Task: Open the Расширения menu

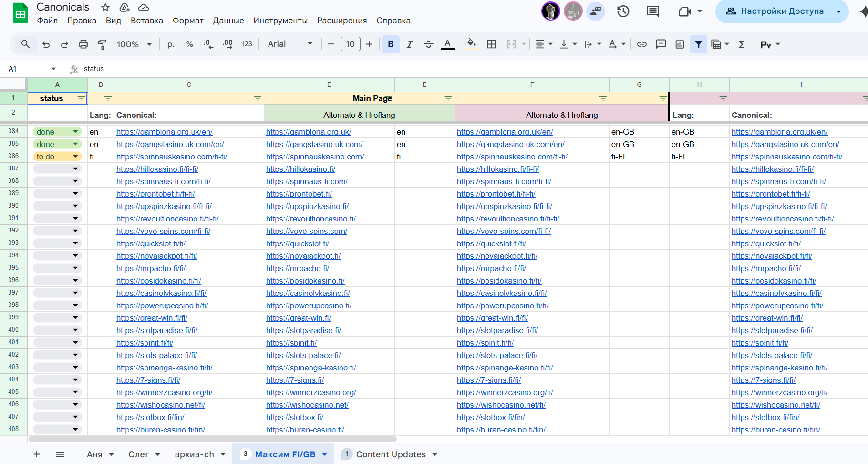Action: 342,21
